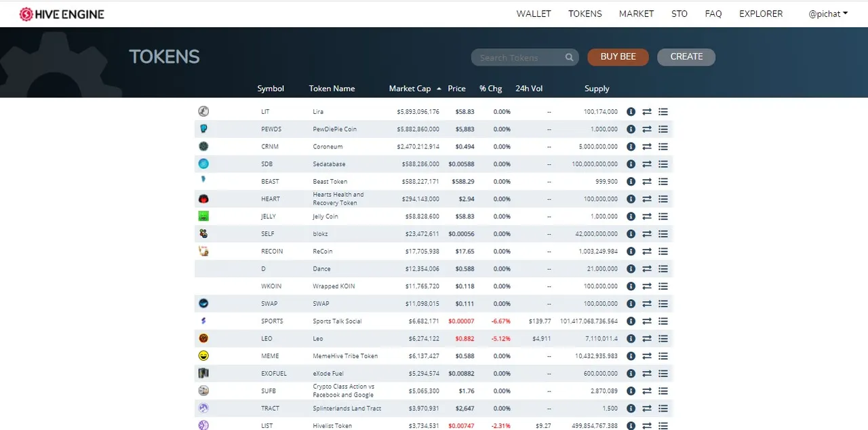The width and height of the screenshot is (868, 430).
Task: Open list icon for MEME row
Action: coord(663,356)
